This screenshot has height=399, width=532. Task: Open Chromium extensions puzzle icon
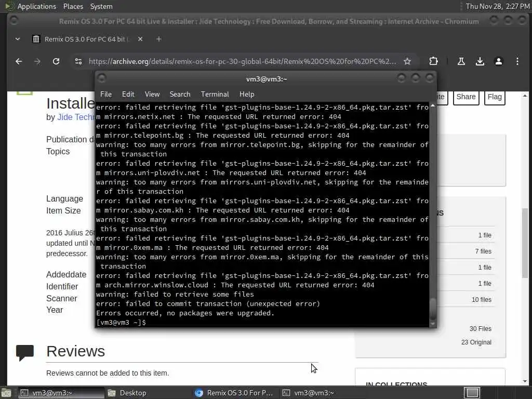coord(433,61)
